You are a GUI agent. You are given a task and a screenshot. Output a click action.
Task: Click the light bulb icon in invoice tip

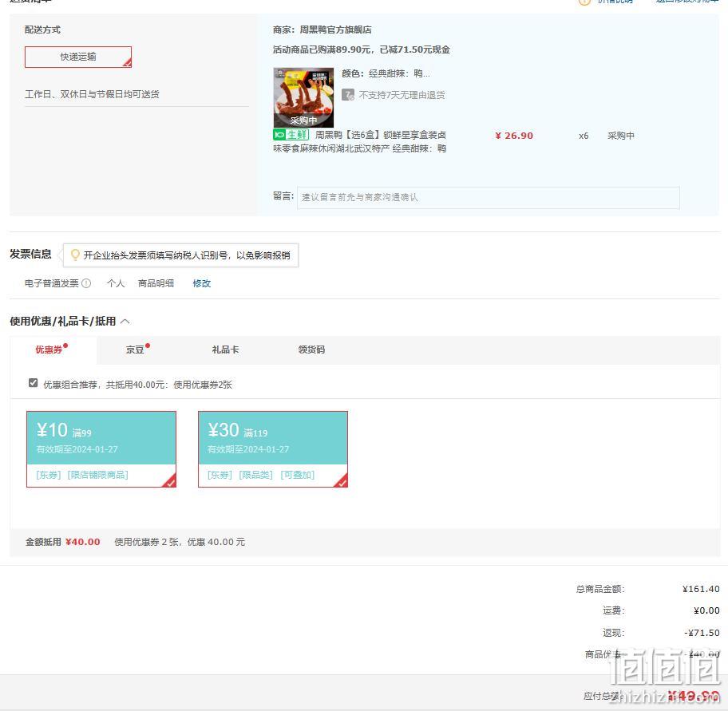[75, 255]
